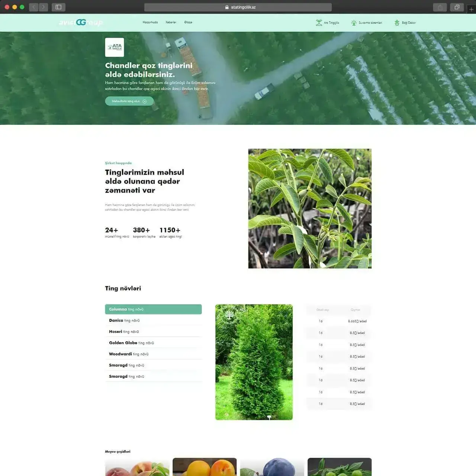
Task: Click the browser back arrow
Action: 34,7
